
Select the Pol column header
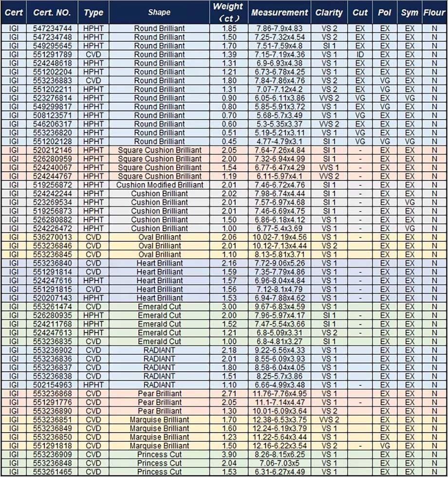(385, 13)
